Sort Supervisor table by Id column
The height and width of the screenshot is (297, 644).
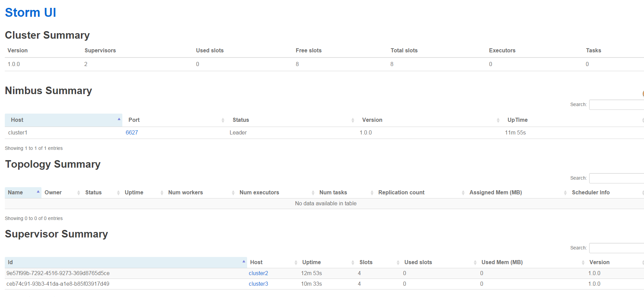click(x=126, y=262)
